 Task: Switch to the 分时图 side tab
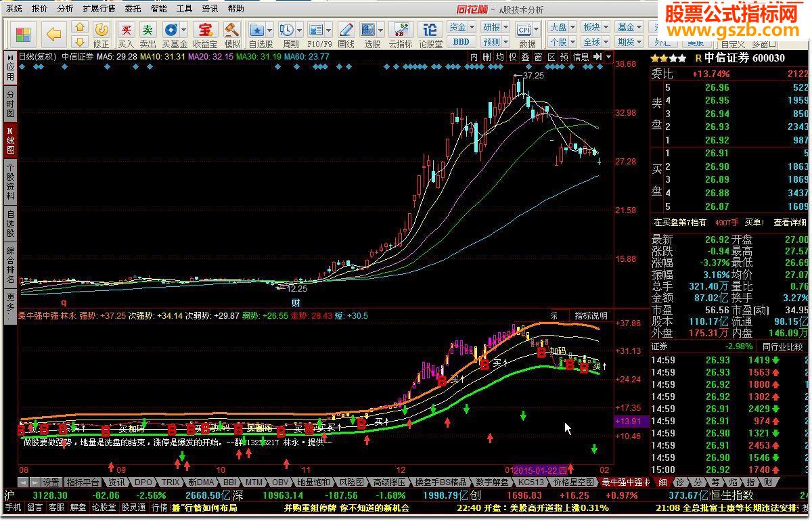[10, 104]
